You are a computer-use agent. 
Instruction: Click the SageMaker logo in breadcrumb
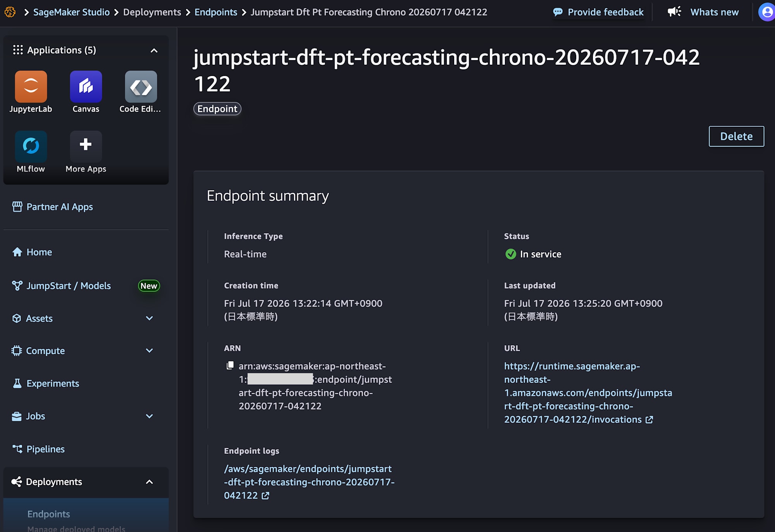(x=10, y=12)
